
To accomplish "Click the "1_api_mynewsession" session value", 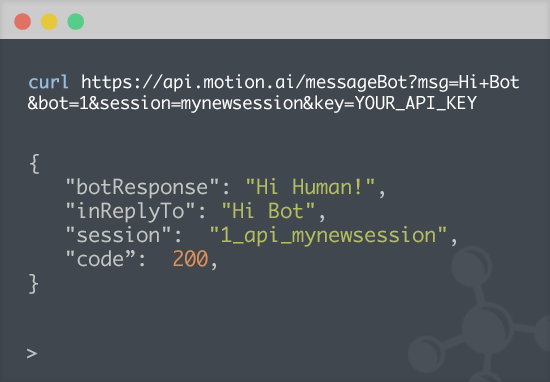I will pyautogui.click(x=328, y=235).
